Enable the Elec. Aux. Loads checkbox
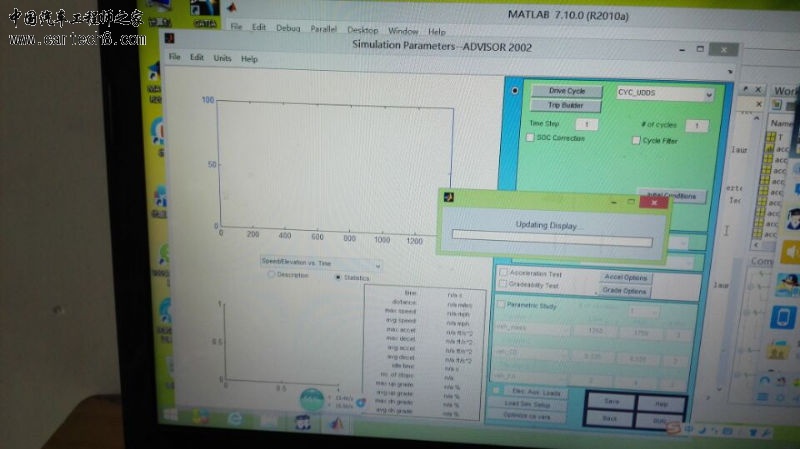 (x=496, y=391)
